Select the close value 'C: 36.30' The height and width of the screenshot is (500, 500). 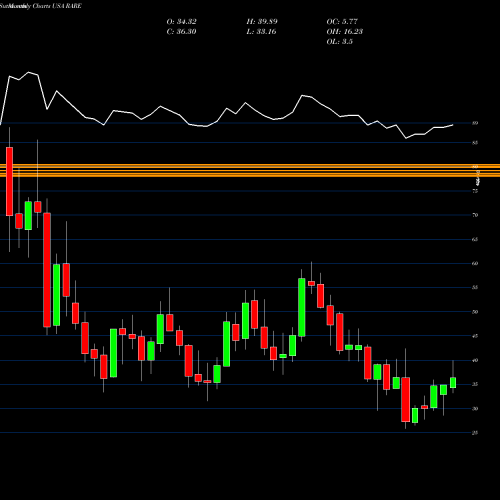click(181, 32)
